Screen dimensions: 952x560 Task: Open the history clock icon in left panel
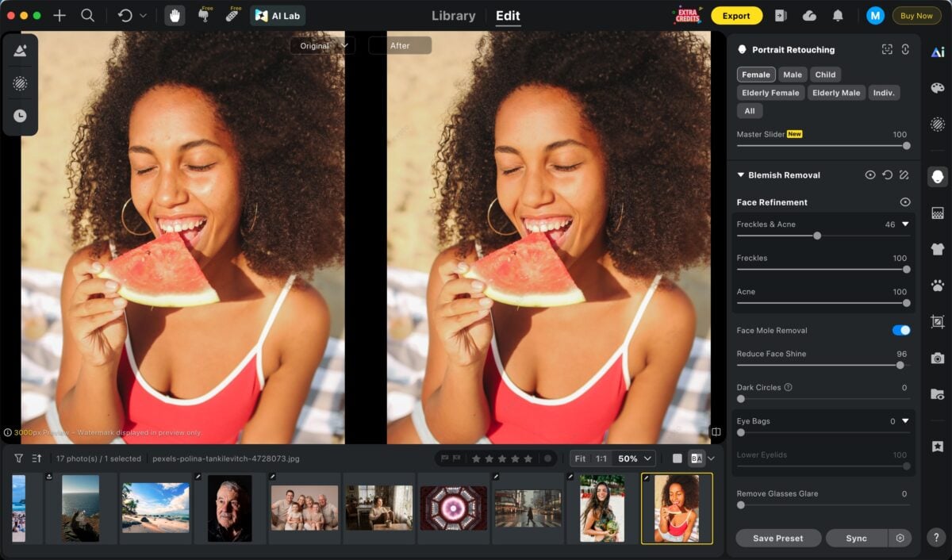click(x=20, y=116)
